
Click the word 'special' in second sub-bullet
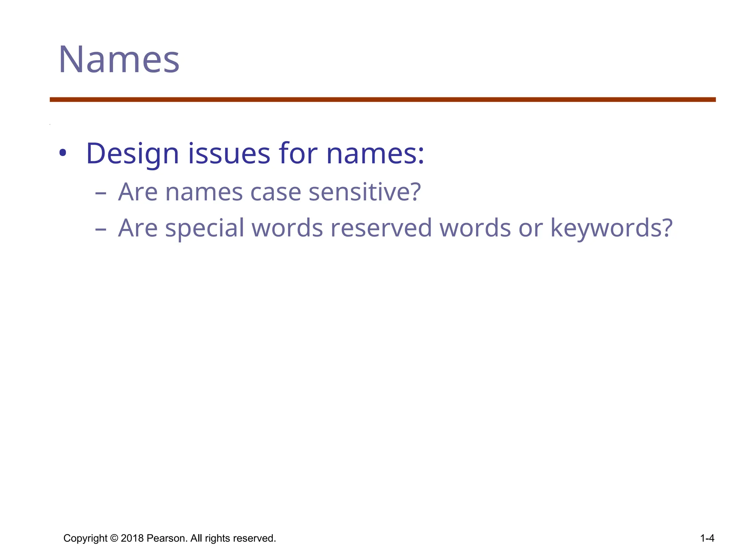(204, 228)
